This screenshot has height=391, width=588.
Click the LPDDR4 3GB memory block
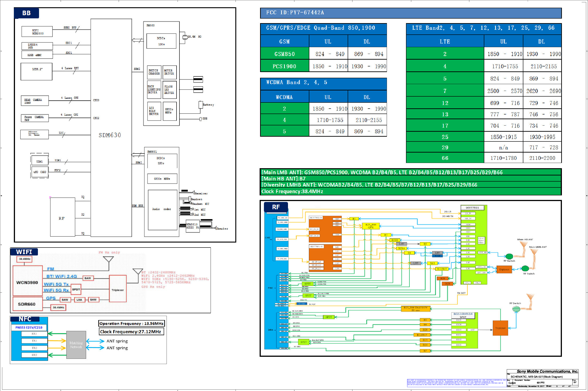click(37, 46)
